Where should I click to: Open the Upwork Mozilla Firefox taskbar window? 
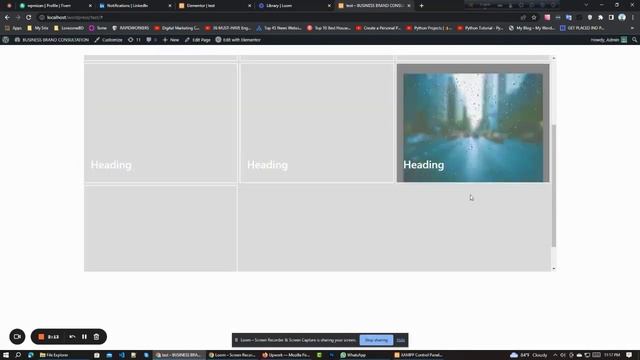tap(286, 355)
